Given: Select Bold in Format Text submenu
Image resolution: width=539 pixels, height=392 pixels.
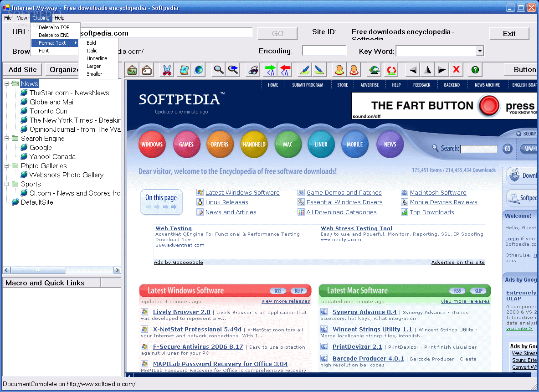Looking at the screenshot, I should pos(91,43).
